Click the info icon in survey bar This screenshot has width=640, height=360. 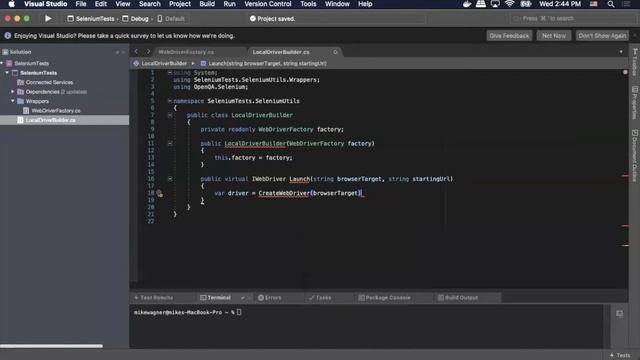pos(8,36)
